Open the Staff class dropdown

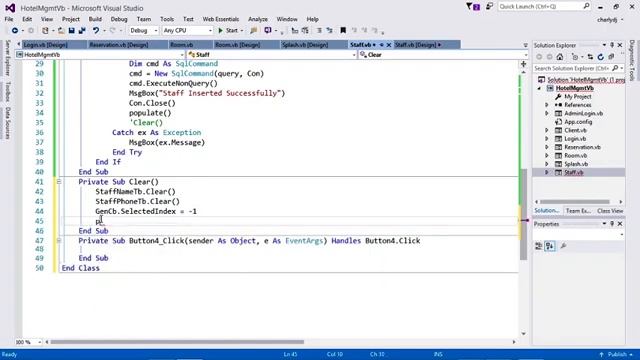(x=272, y=55)
